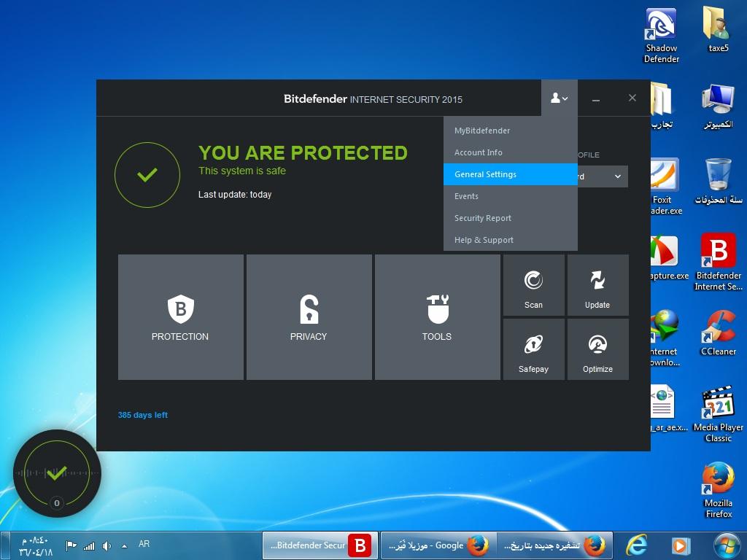
Task: Launch the Optimize quick action
Action: (598, 349)
